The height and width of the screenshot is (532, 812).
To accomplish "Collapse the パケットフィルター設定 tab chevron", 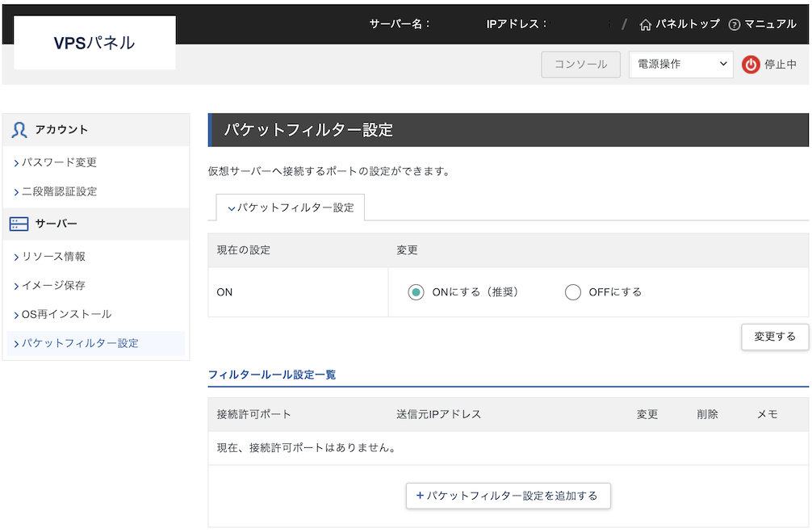I will coord(232,208).
